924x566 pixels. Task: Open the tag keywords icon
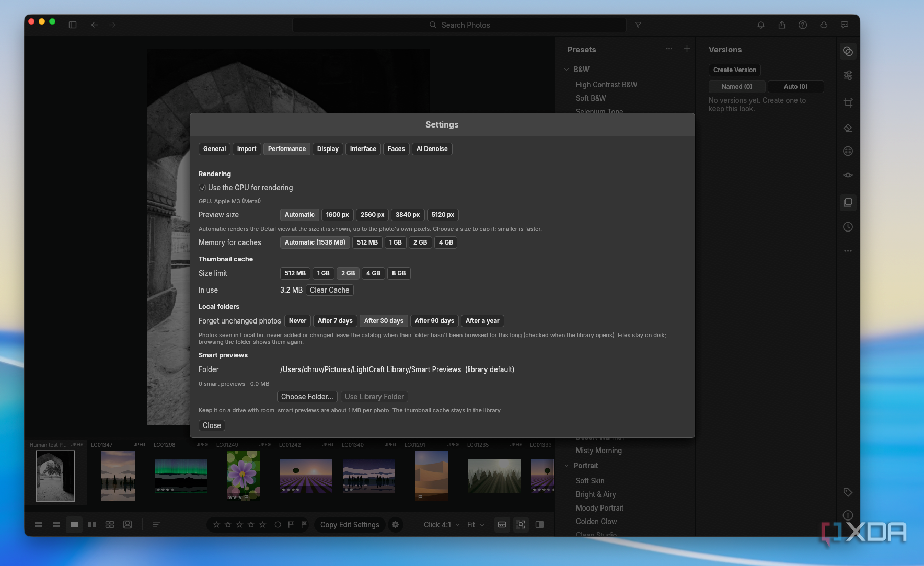coord(848,492)
